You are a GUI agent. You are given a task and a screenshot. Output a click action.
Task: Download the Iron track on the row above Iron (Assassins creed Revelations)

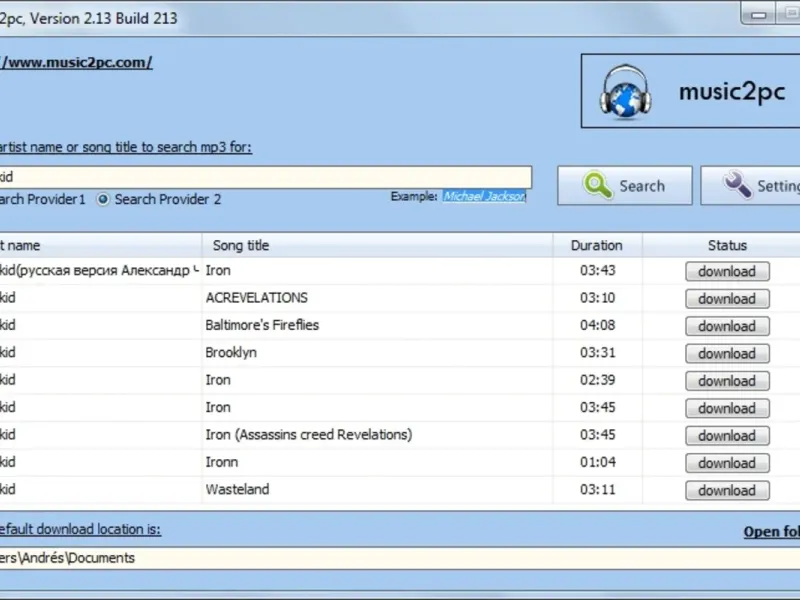727,409
